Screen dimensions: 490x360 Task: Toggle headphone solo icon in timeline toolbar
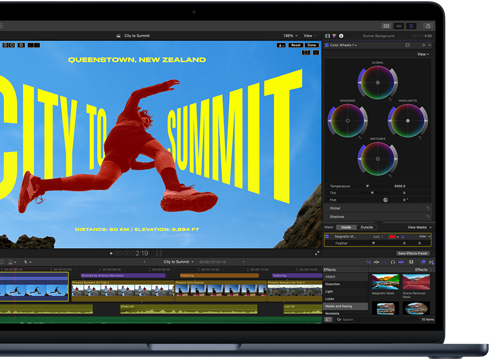[x=393, y=262]
